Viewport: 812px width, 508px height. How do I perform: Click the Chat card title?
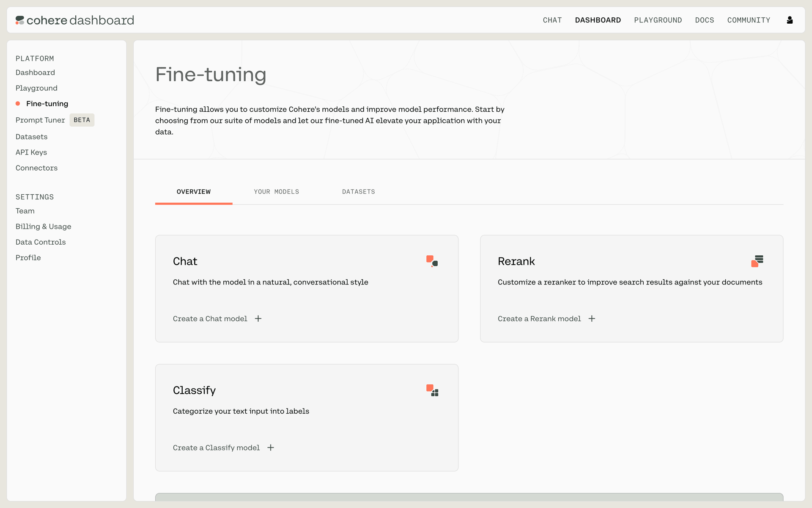pyautogui.click(x=185, y=261)
